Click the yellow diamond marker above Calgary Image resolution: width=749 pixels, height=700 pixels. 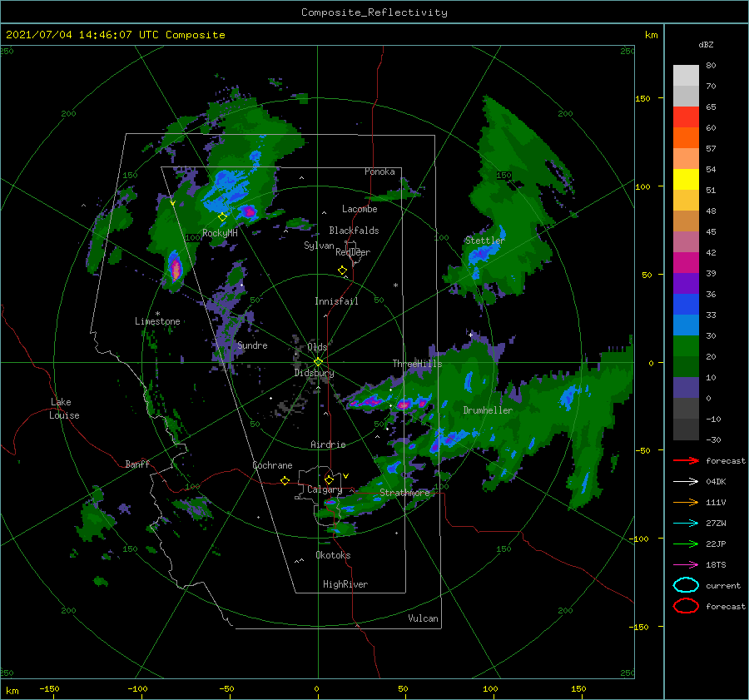[329, 479]
